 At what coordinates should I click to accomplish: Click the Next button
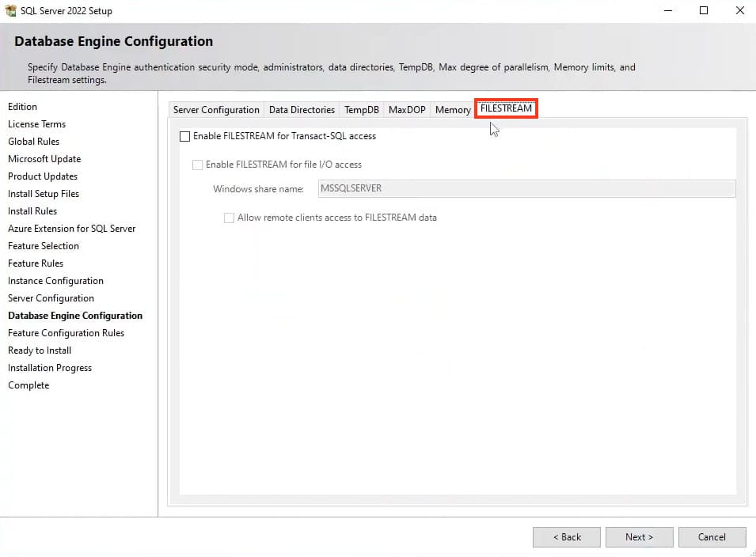(x=639, y=537)
